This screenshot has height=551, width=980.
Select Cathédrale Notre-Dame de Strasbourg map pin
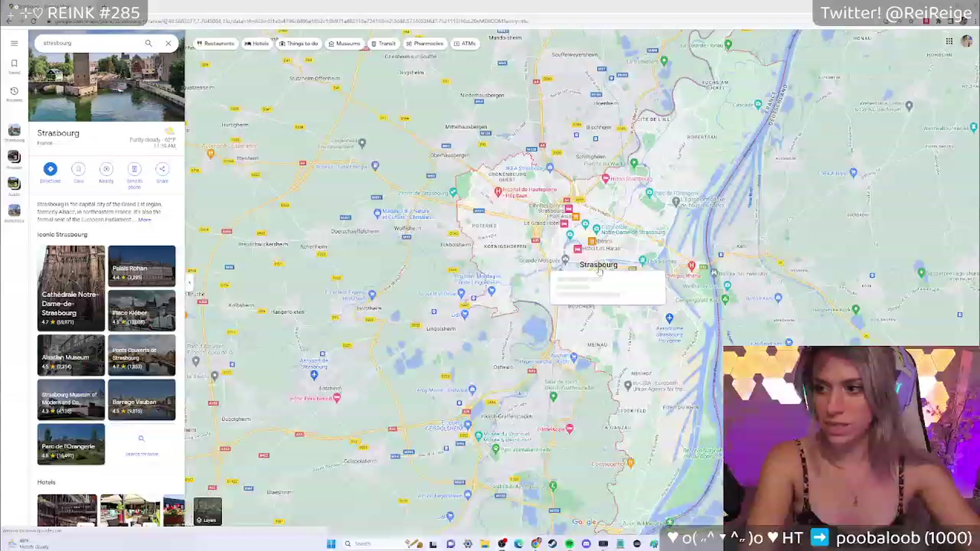[x=596, y=229]
